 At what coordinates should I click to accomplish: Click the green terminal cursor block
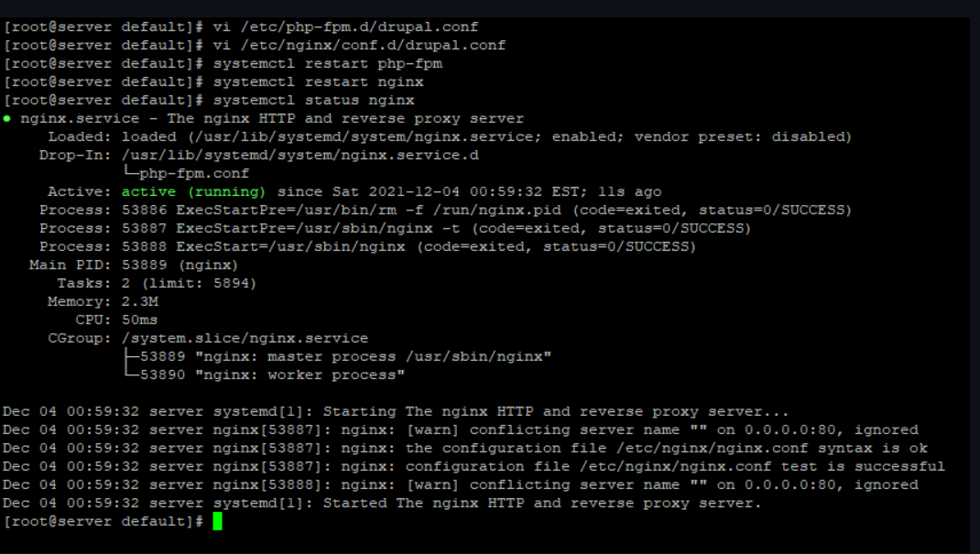(217, 521)
